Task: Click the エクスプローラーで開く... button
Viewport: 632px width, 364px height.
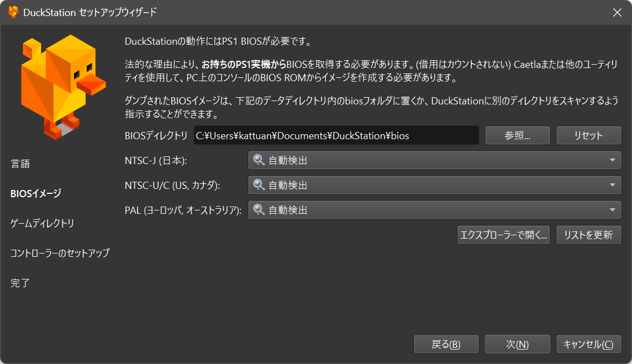Action: (x=503, y=235)
